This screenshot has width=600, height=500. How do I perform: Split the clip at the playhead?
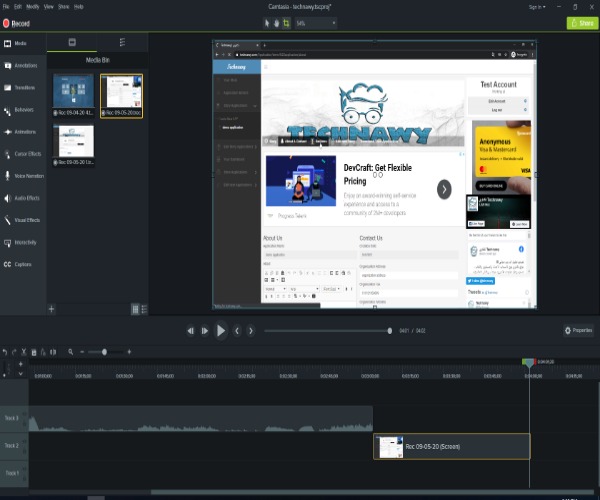tap(53, 352)
